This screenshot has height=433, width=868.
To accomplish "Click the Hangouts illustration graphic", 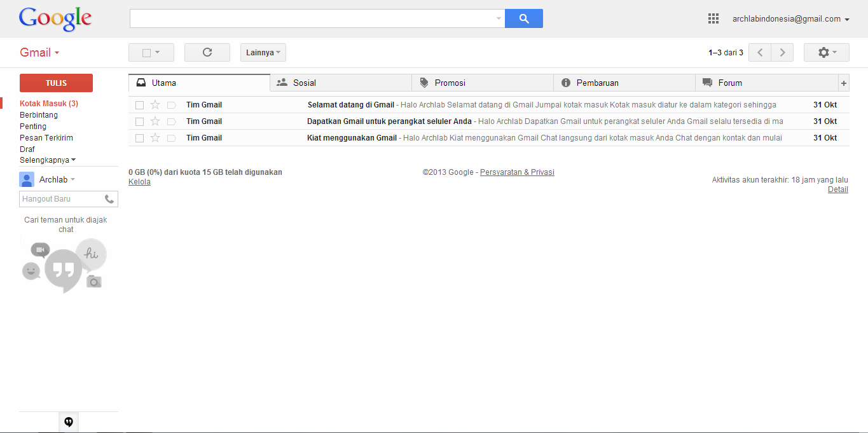I will tap(64, 265).
